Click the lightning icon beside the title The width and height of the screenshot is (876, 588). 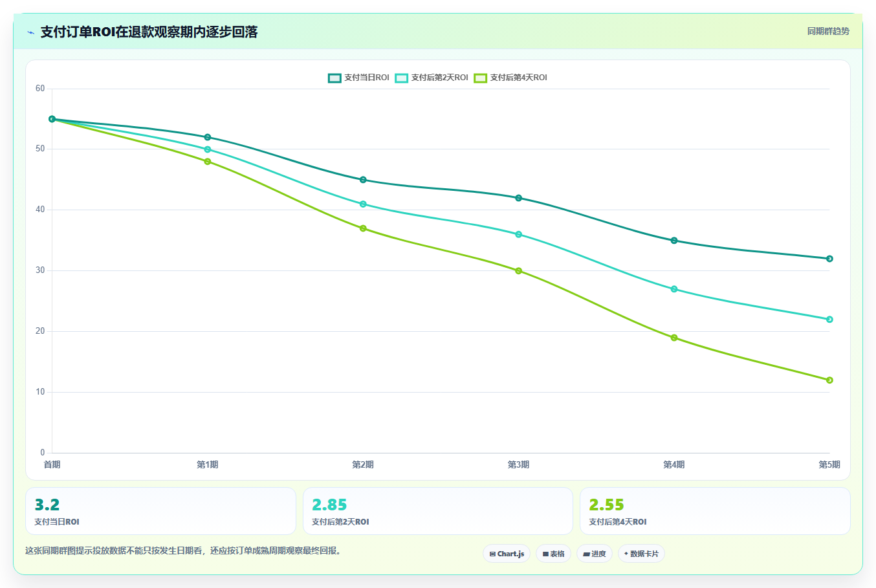(30, 32)
